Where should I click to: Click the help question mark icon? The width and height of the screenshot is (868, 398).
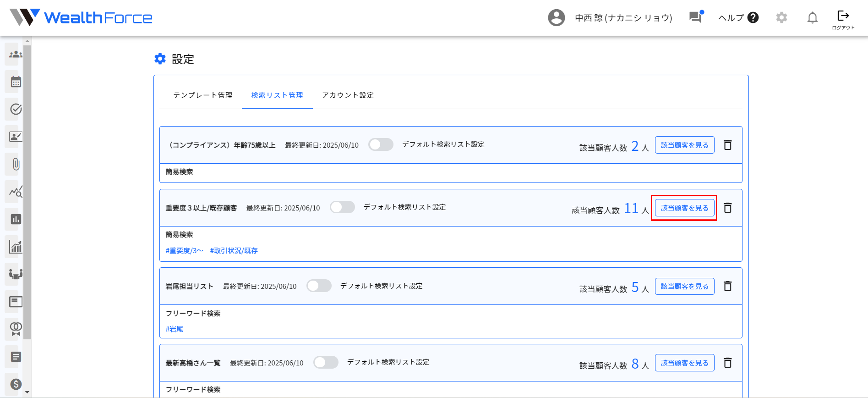pos(753,18)
